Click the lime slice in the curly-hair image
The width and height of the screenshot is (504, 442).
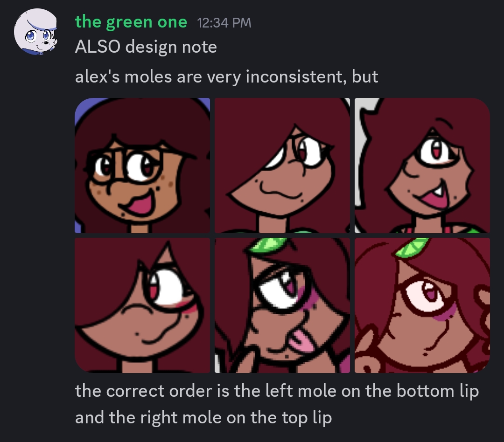412,247
